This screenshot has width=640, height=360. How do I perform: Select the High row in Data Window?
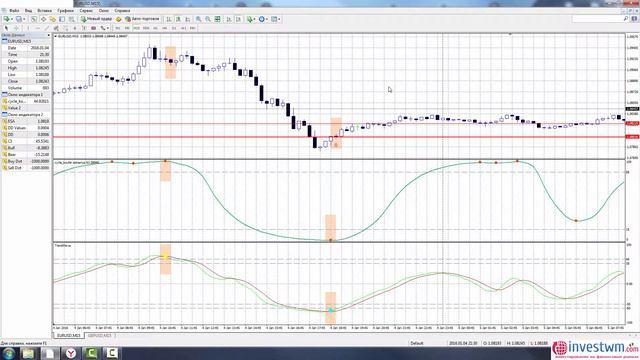click(x=26, y=68)
